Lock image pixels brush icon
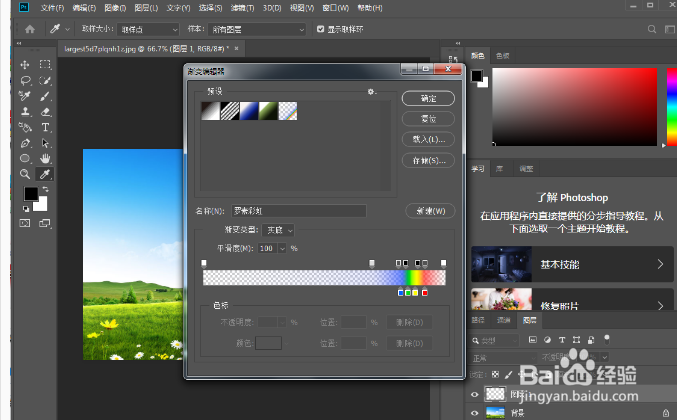This screenshot has height=420, width=677. tap(509, 374)
